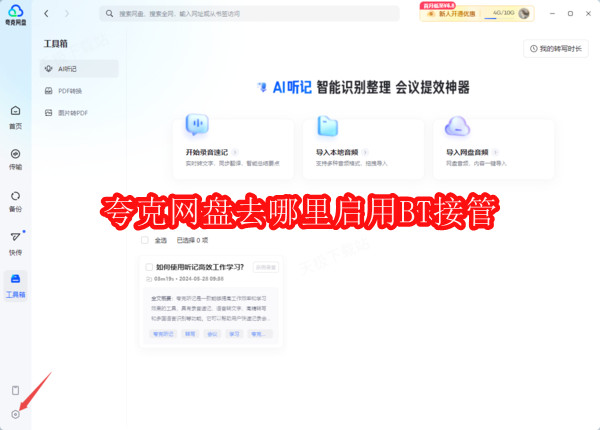Viewport: 600px width, 430px height.
Task: Expand chevron next to 导入网盘音频
Action: tap(496, 152)
